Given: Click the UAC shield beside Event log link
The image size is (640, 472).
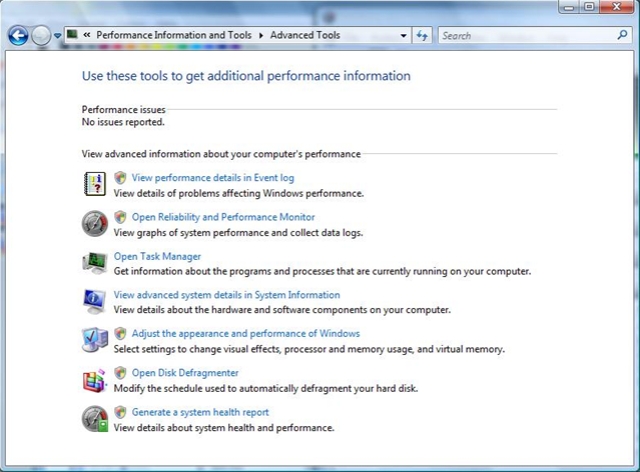Looking at the screenshot, I should click(120, 178).
